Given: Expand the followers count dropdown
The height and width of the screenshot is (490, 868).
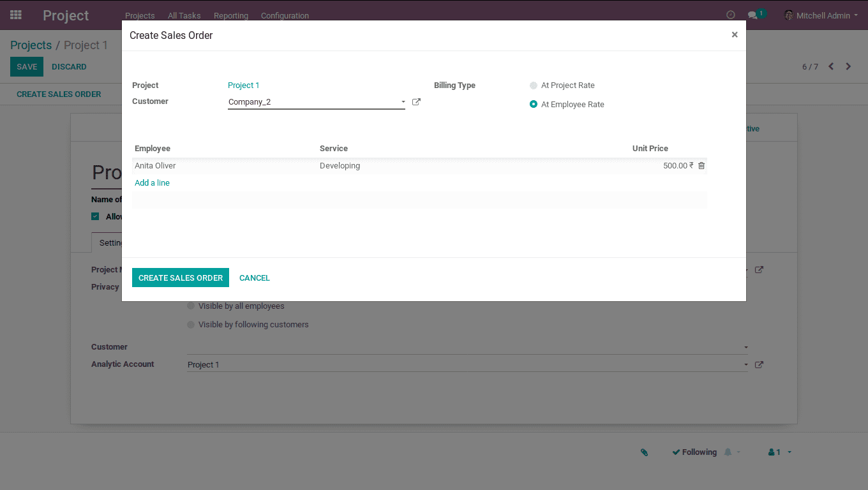Looking at the screenshot, I should 789,452.
